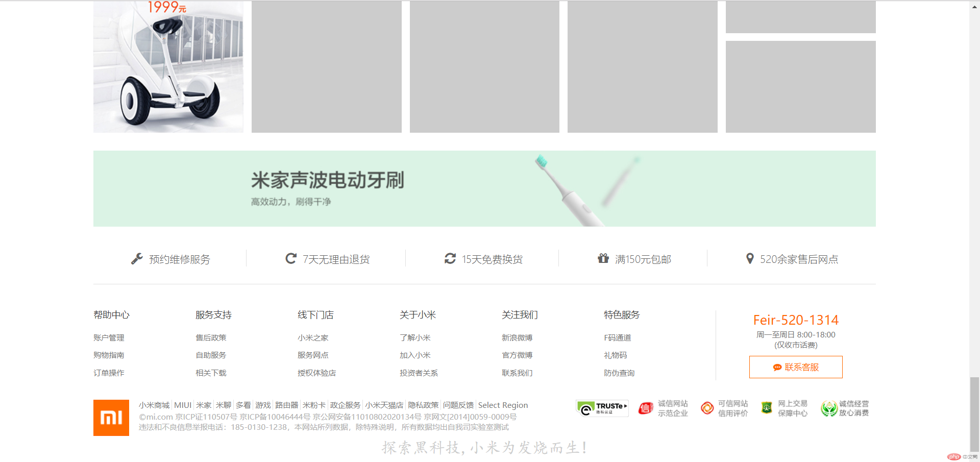Open the 满150元包邮 link
Viewport: 980px width, 462px height.
pyautogui.click(x=643, y=259)
